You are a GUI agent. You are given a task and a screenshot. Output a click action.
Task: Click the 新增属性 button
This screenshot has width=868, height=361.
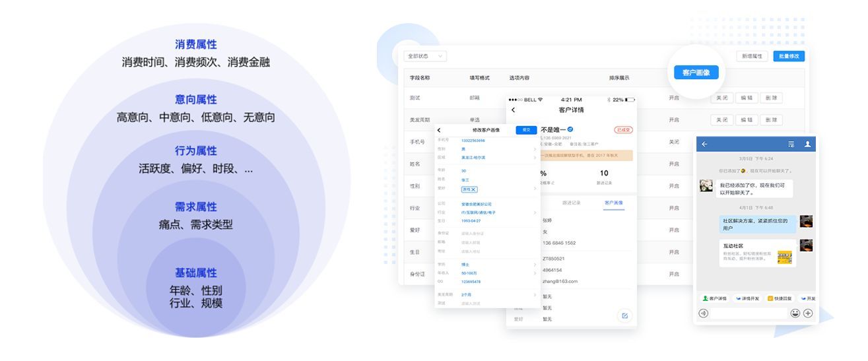pos(753,57)
